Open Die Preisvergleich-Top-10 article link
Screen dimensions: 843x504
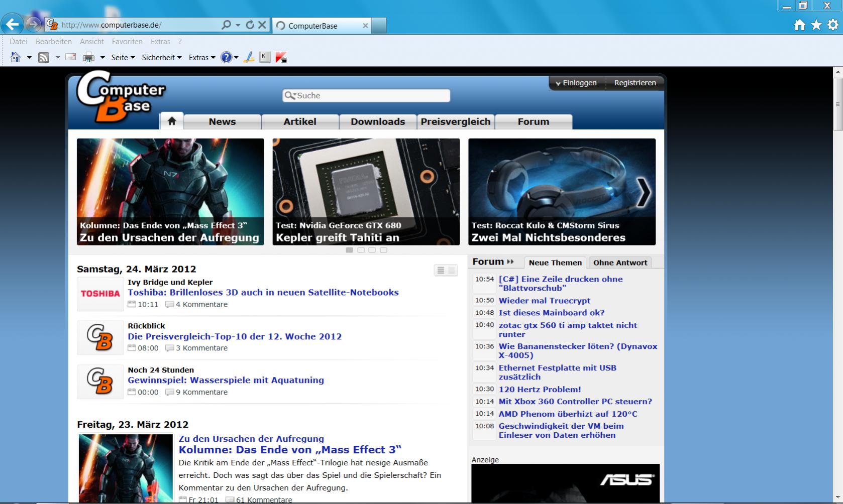click(235, 336)
